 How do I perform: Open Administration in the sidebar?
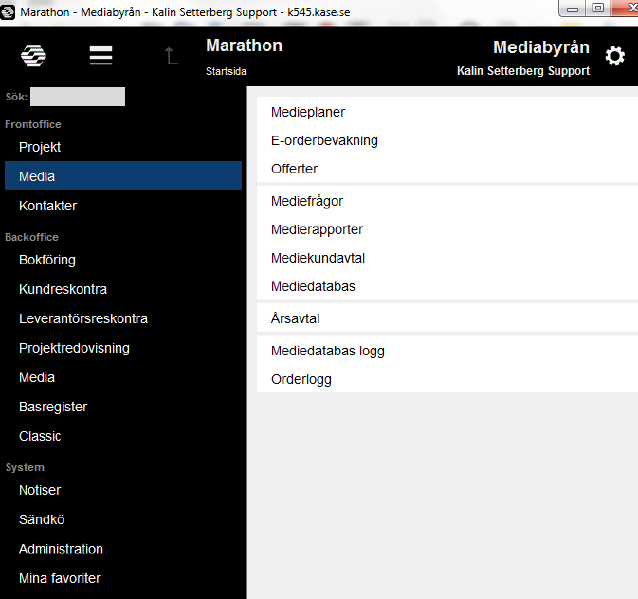click(x=61, y=549)
